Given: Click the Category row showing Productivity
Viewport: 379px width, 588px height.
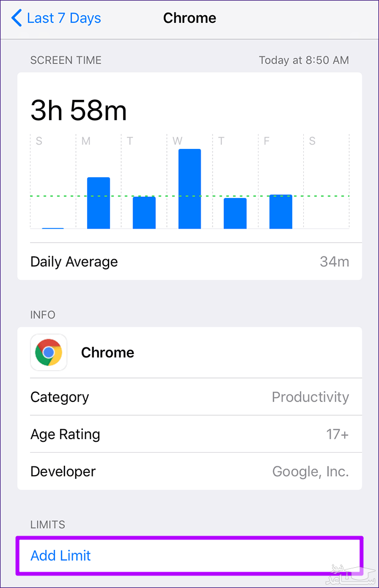Looking at the screenshot, I should (x=189, y=397).
